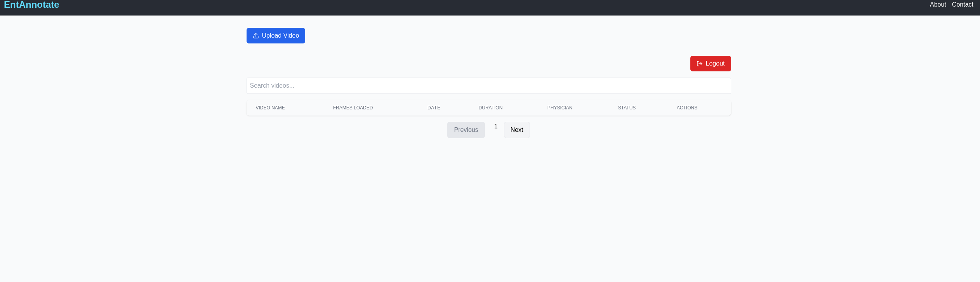Log out using the red Logout button
This screenshot has width=980, height=282.
pyautogui.click(x=711, y=64)
